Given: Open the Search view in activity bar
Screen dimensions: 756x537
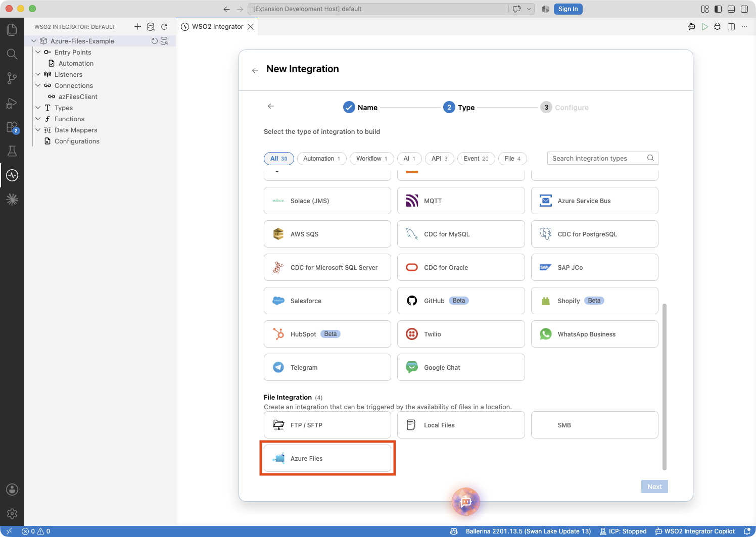Looking at the screenshot, I should 12,54.
